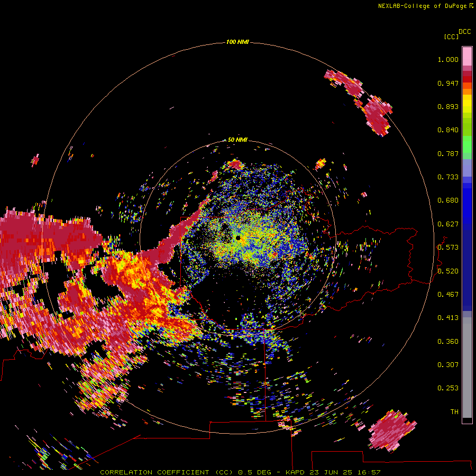
Task: Select the 0.253 scale value
Action: pyautogui.click(x=448, y=388)
